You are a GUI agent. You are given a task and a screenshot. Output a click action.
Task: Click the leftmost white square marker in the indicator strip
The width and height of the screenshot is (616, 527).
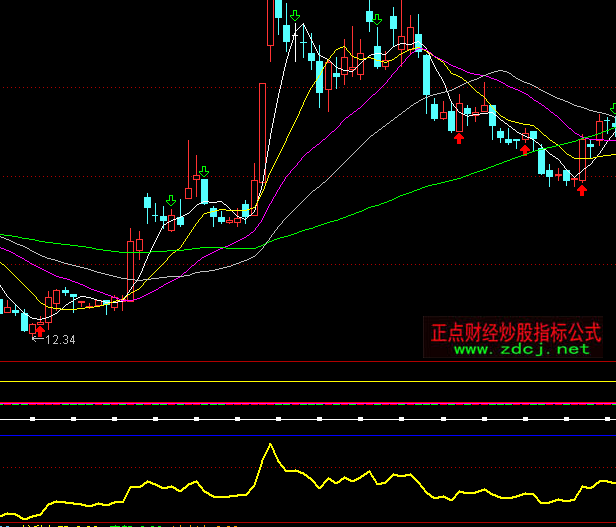33,418
